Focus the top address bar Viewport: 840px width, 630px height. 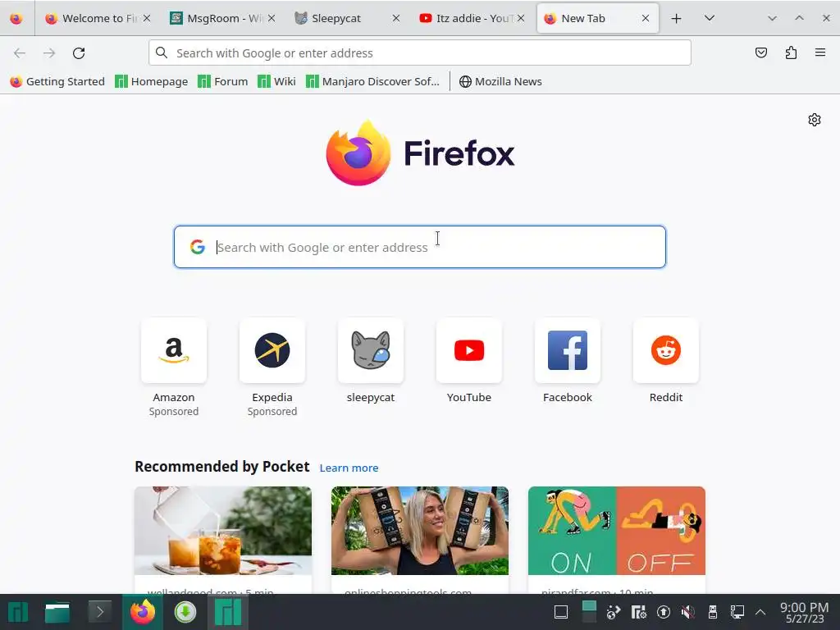pos(420,53)
